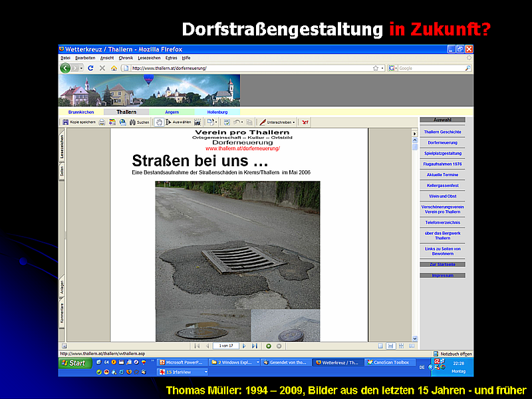Image resolution: width=532 pixels, height=399 pixels.
Task: Click the review checkmark icon
Action: [x=227, y=122]
